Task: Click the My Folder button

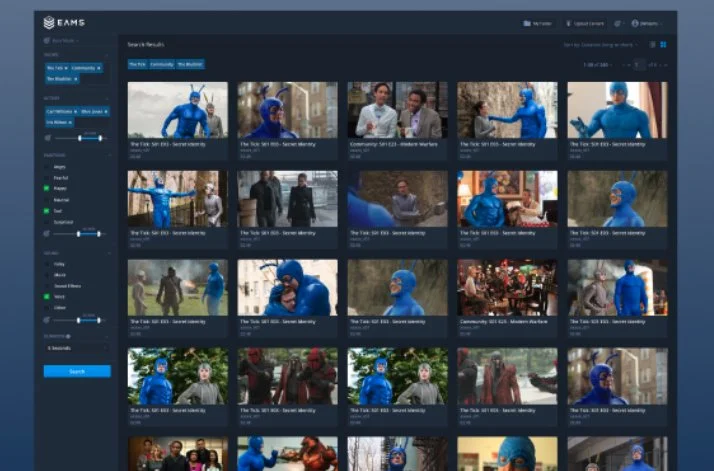Action: [538, 23]
